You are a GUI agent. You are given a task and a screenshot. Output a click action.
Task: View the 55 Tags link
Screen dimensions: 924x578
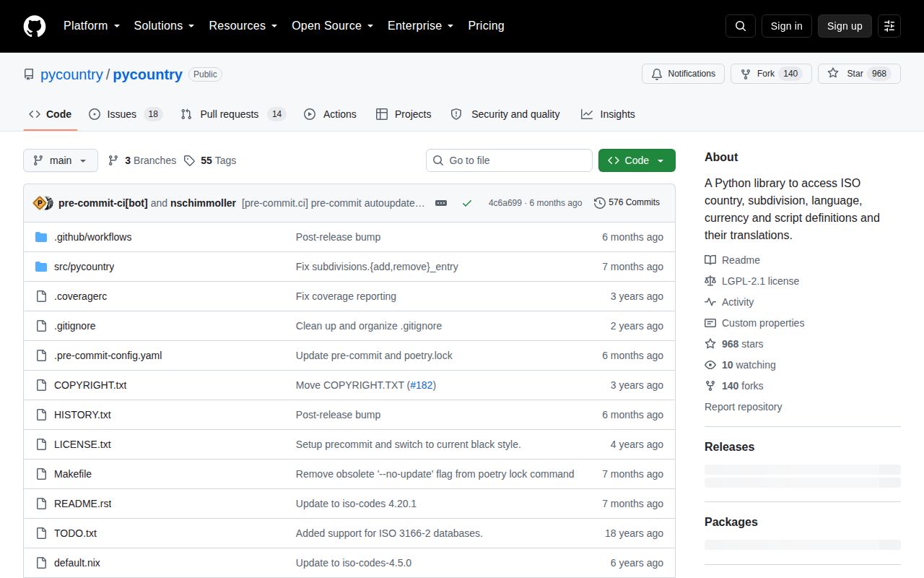coord(210,160)
